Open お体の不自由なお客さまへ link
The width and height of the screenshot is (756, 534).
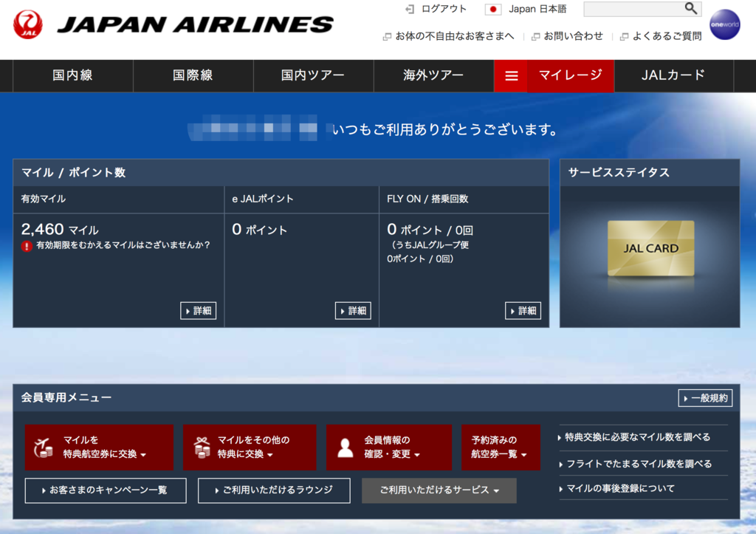coord(455,36)
